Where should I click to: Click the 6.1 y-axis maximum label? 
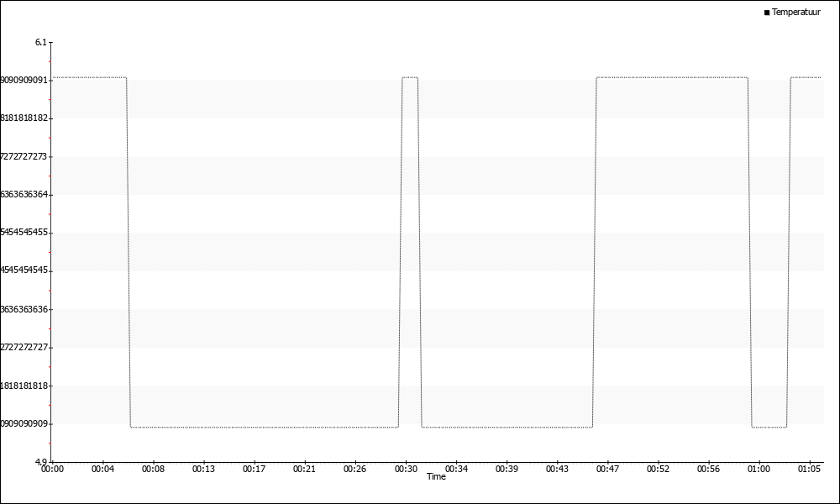(41, 42)
